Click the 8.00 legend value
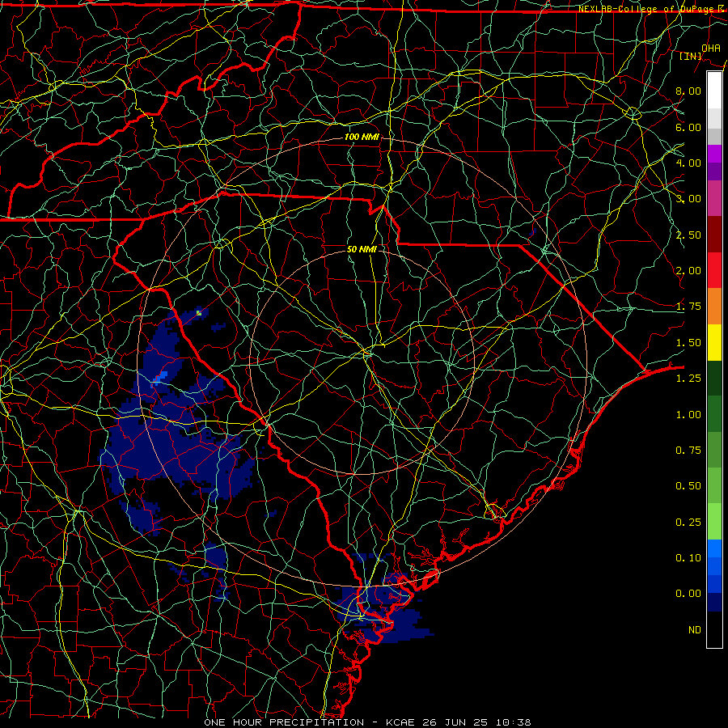The height and width of the screenshot is (728, 728). tap(688, 91)
